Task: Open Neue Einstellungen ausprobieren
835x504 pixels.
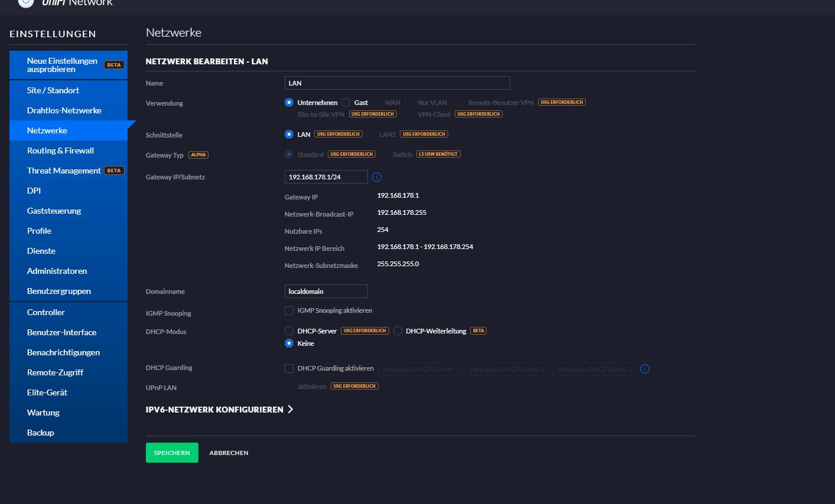Action: pos(62,65)
